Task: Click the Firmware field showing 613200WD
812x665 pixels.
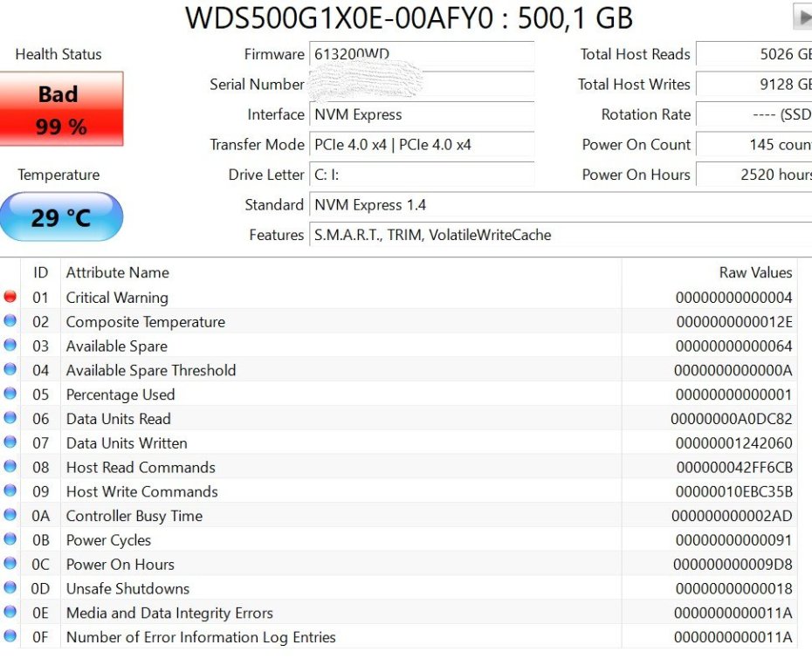Action: [x=422, y=54]
